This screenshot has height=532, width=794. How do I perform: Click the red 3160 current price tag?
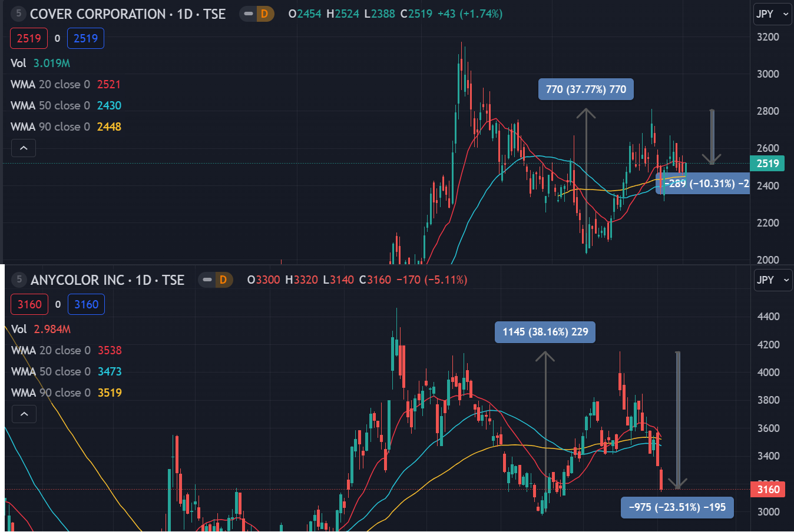point(767,489)
